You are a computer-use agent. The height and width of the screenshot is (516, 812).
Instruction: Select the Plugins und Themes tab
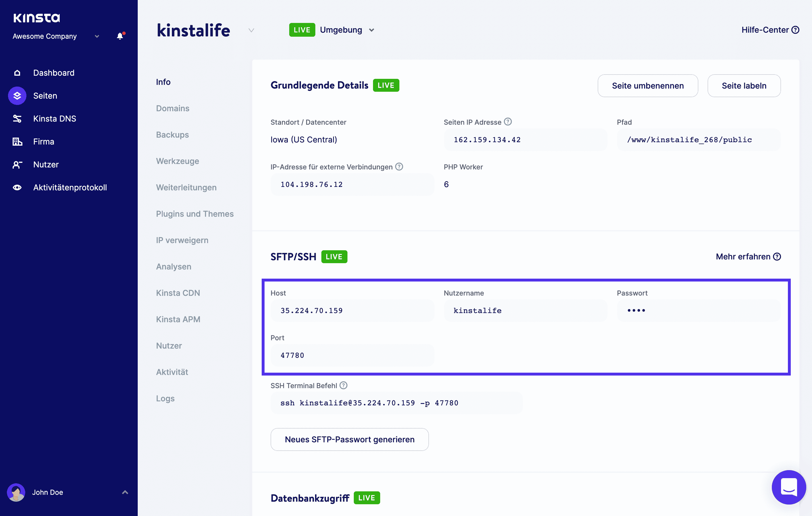click(195, 214)
